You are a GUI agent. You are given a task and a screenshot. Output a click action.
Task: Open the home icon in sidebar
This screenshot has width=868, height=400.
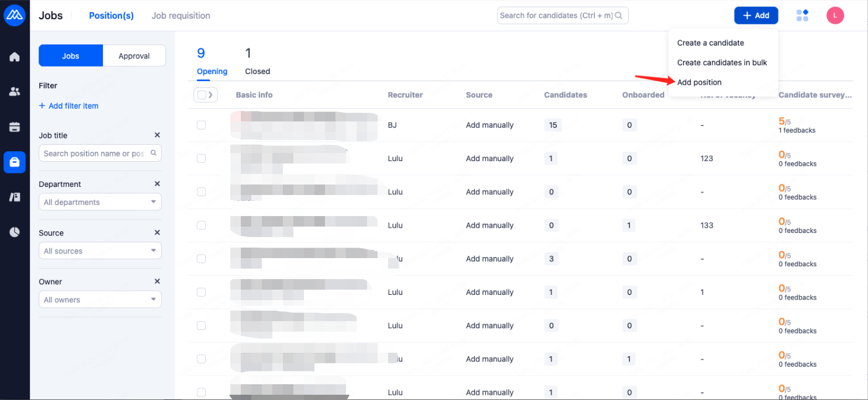pyautogui.click(x=15, y=57)
